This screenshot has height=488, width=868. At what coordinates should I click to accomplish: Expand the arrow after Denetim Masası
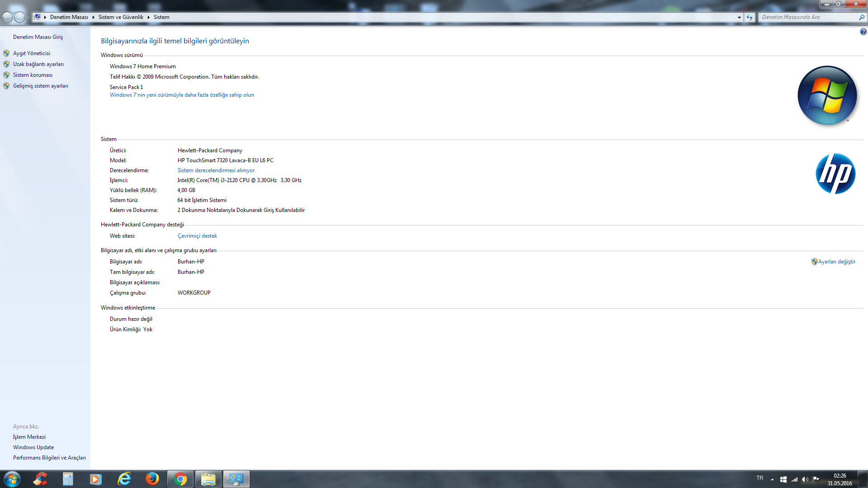click(93, 17)
